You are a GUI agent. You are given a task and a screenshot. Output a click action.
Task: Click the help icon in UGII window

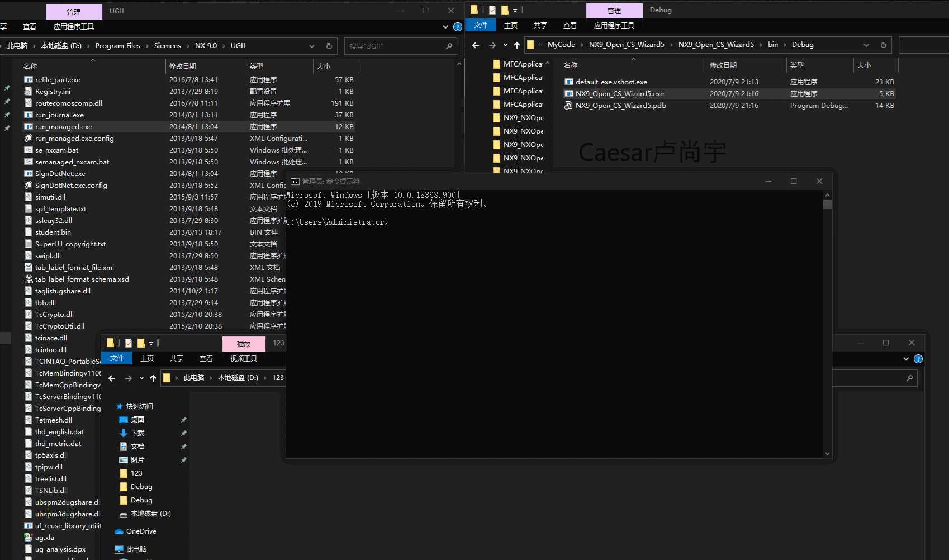(x=458, y=27)
